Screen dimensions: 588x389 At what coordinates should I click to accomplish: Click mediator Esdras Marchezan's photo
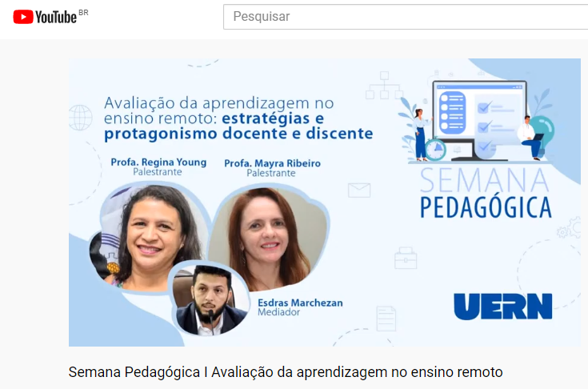point(210,299)
